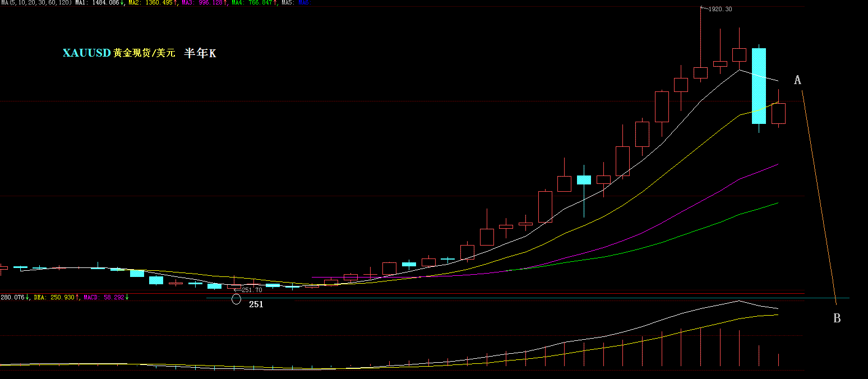Click the 1920.30 high price label
Viewport: 868px width, 379px height.
(x=720, y=9)
